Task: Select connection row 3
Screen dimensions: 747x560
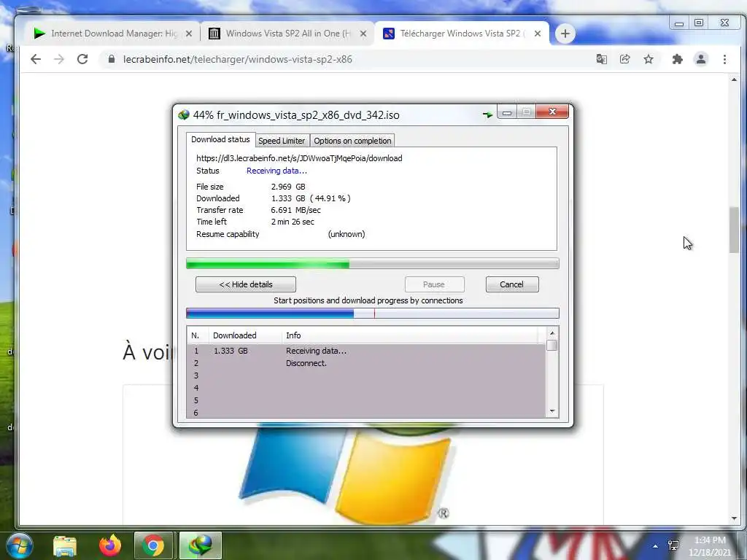Action: 366,376
